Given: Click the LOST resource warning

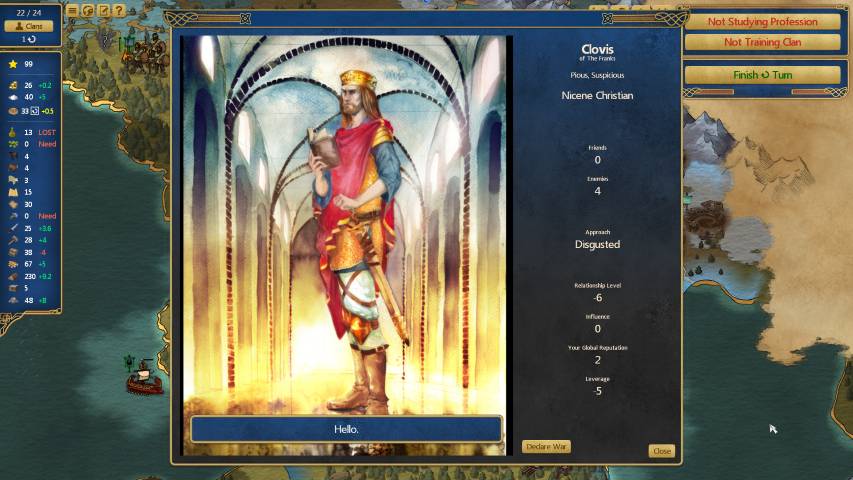Looking at the screenshot, I should (47, 132).
